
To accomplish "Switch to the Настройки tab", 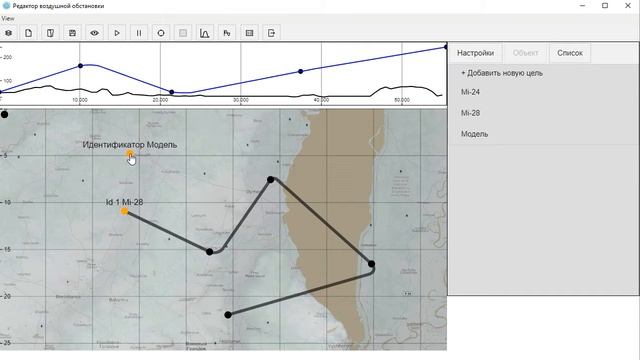I will point(475,53).
